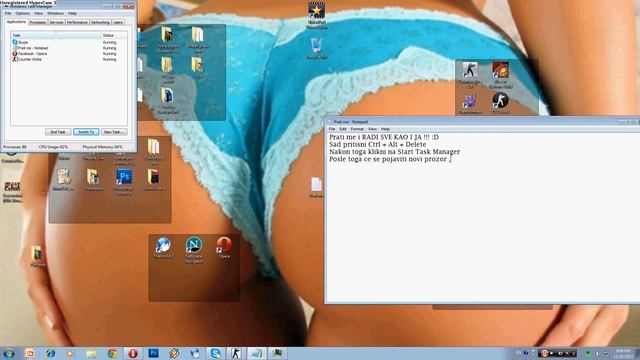Click the Skype taskbar icon

click(x=215, y=353)
